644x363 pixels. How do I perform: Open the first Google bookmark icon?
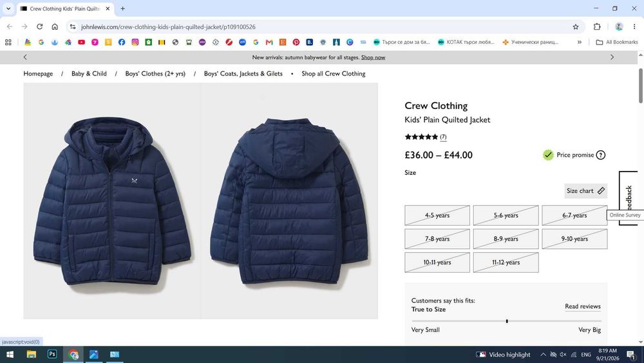click(41, 42)
